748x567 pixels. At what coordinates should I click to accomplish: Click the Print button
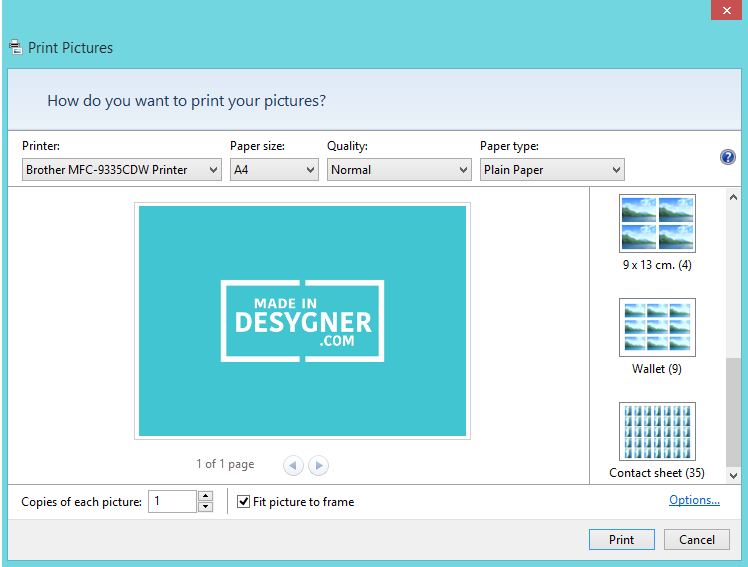click(622, 539)
